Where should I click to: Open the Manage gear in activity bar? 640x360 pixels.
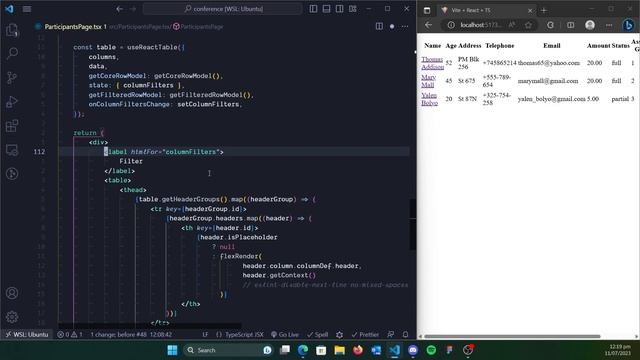[x=12, y=317]
